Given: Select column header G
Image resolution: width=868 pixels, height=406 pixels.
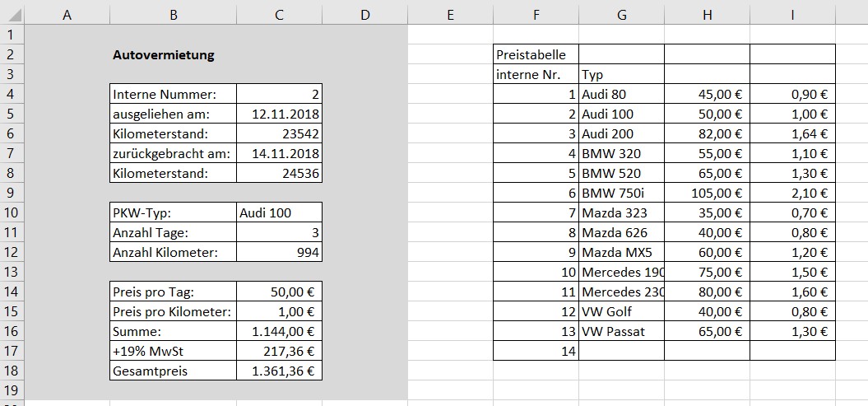Looking at the screenshot, I should [x=621, y=13].
